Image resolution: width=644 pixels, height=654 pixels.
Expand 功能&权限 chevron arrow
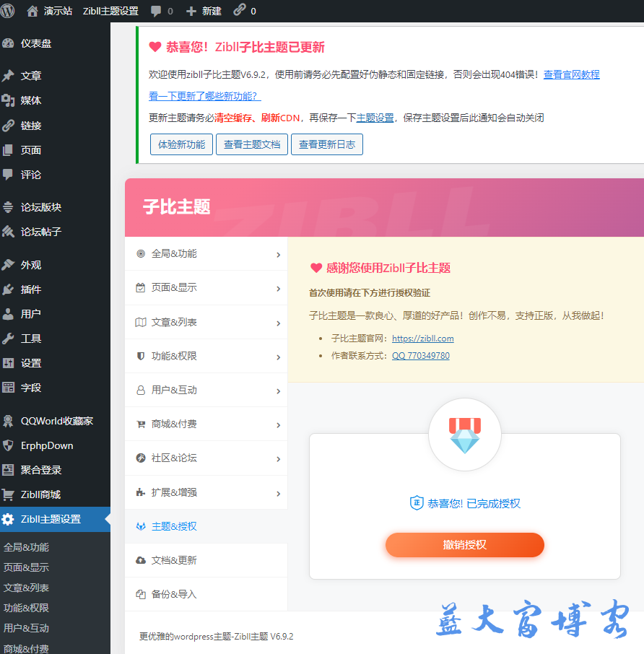click(278, 357)
